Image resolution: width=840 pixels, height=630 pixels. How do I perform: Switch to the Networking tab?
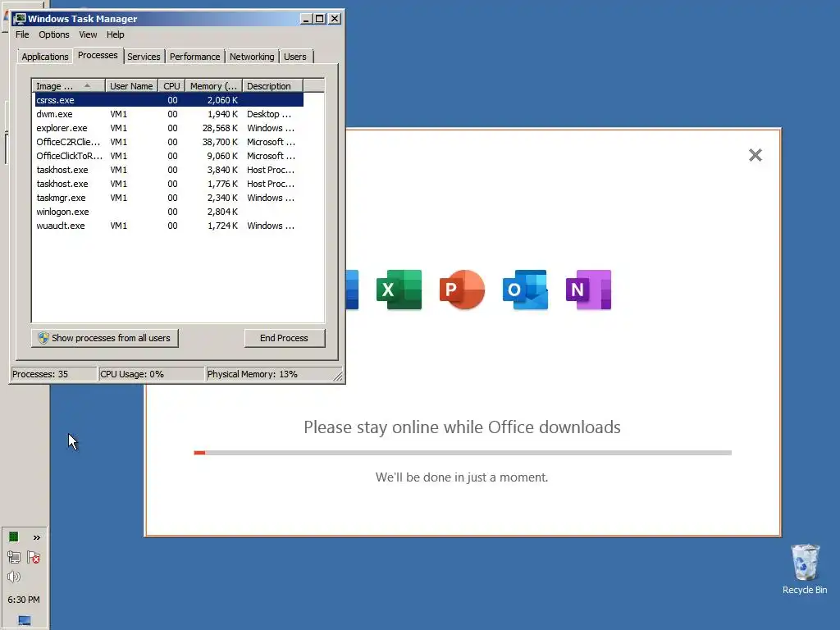point(252,57)
